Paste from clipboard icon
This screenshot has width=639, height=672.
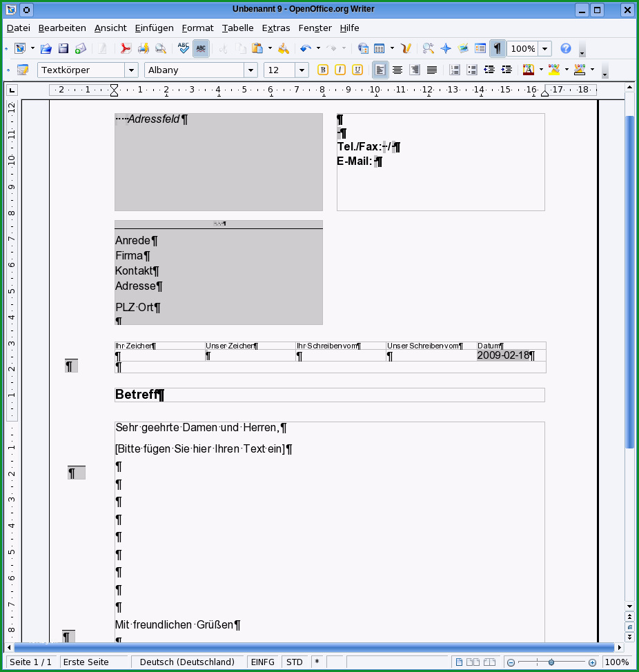point(257,48)
